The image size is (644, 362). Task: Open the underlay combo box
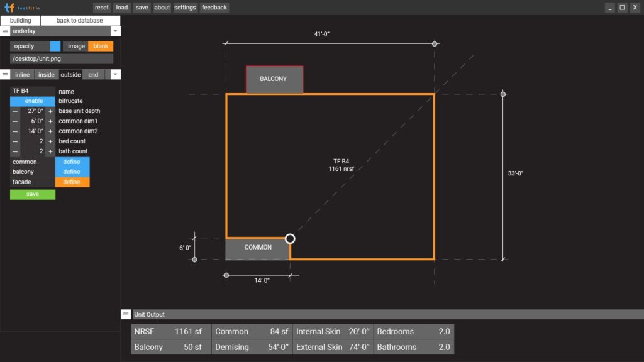pos(60,31)
